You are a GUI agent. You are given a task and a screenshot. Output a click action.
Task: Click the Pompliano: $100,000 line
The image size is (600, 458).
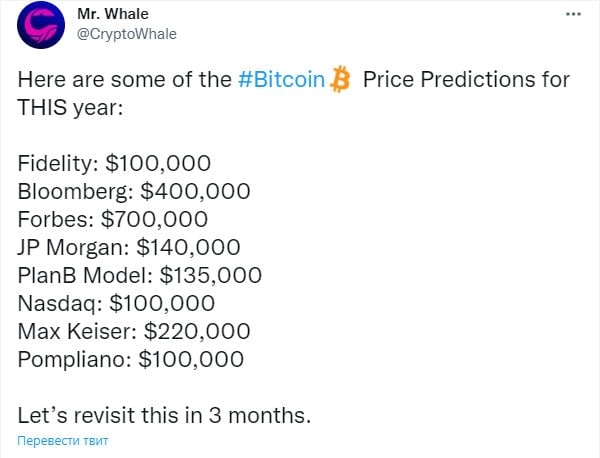coord(130,357)
